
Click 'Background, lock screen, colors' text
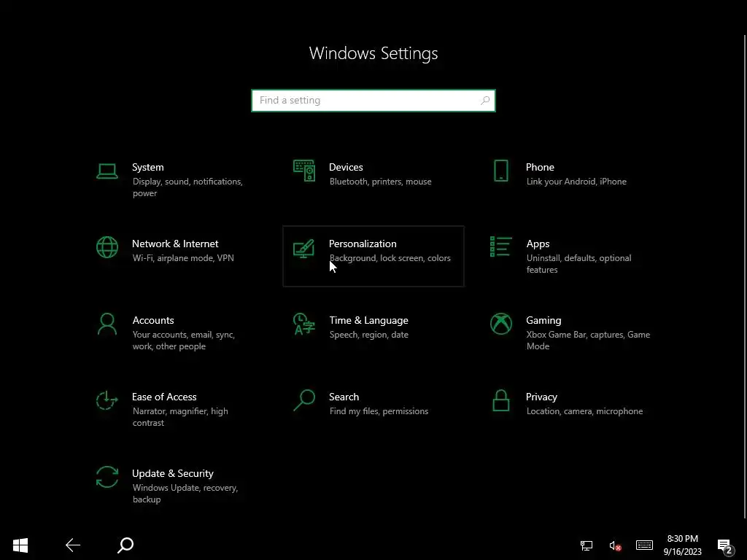[x=390, y=258]
